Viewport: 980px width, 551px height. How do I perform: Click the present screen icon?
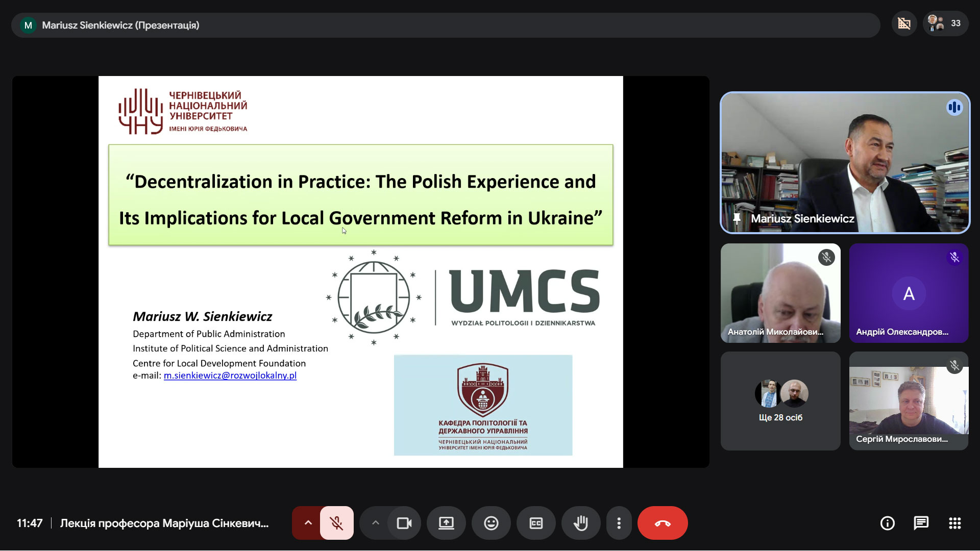(x=446, y=523)
